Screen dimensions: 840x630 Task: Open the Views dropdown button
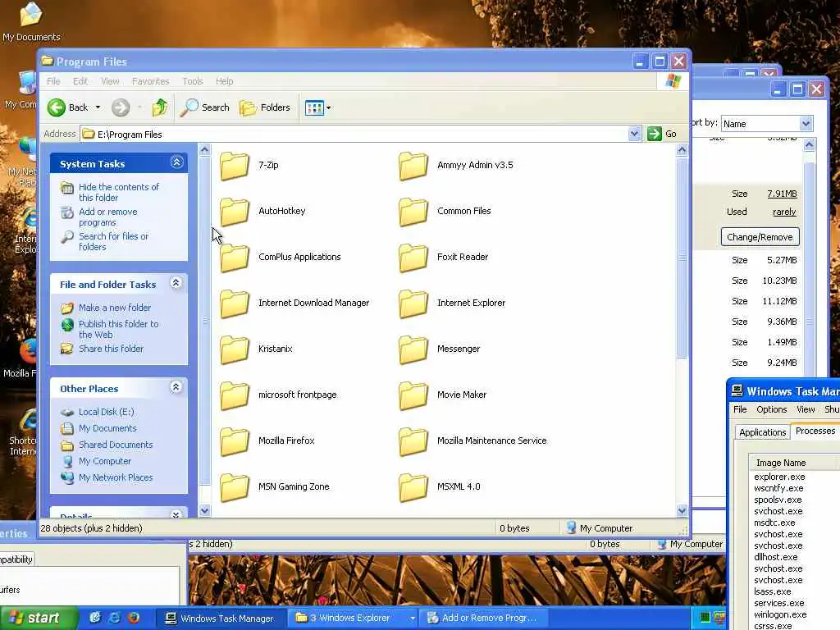tap(317, 107)
